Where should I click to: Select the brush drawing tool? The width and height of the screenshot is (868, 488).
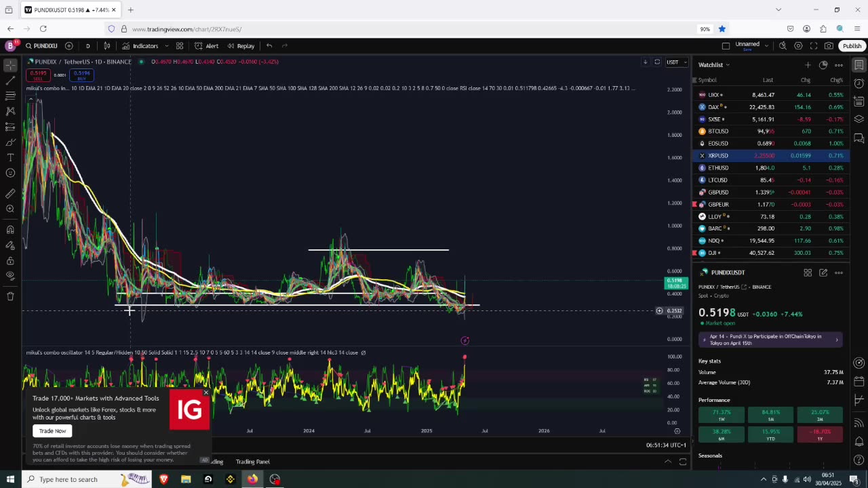(x=10, y=142)
